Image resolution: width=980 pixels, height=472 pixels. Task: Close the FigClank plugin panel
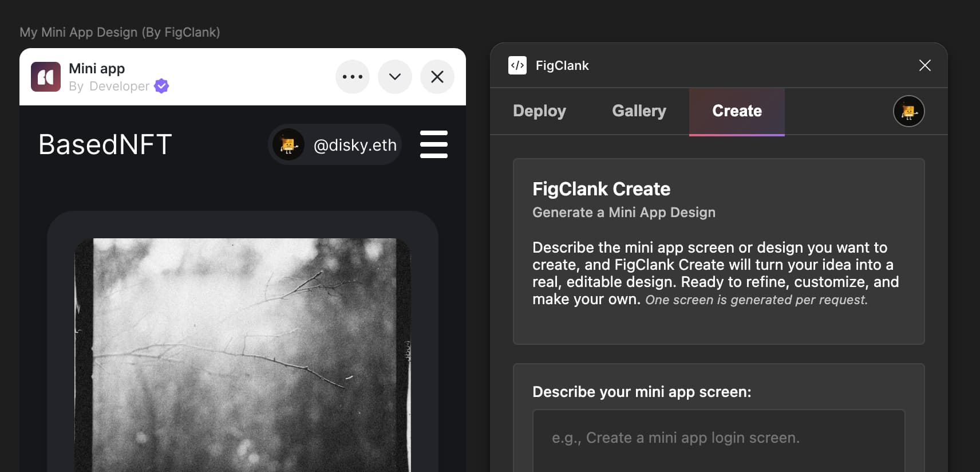[924, 65]
